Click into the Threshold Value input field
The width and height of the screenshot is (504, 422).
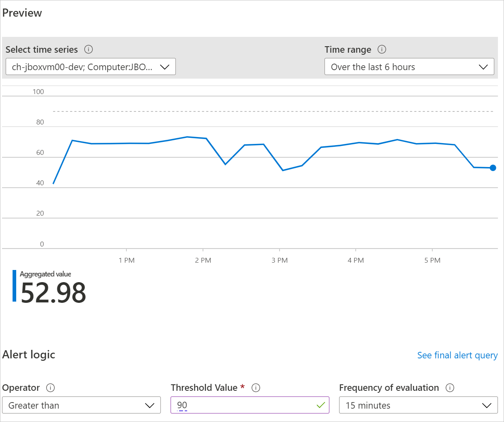click(243, 405)
